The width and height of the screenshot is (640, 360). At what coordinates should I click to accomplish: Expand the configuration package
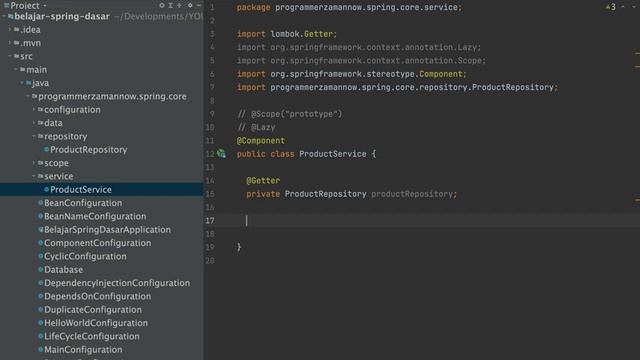(x=34, y=109)
